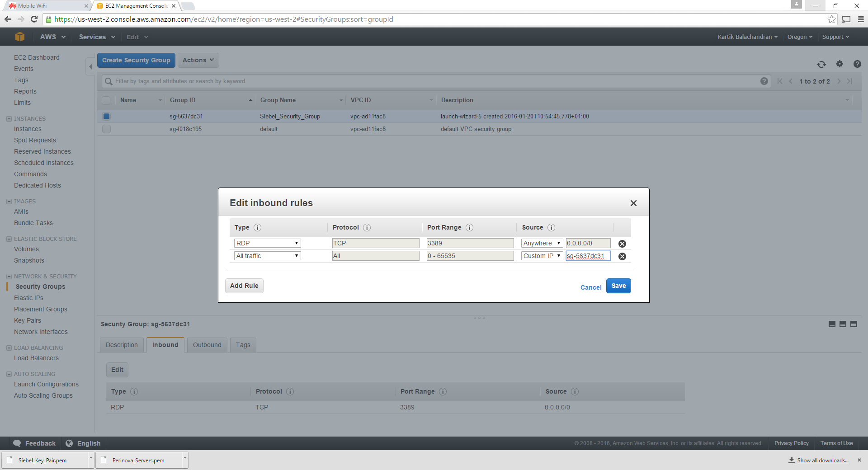
Task: Remove the All traffic inbound rule
Action: [622, 256]
